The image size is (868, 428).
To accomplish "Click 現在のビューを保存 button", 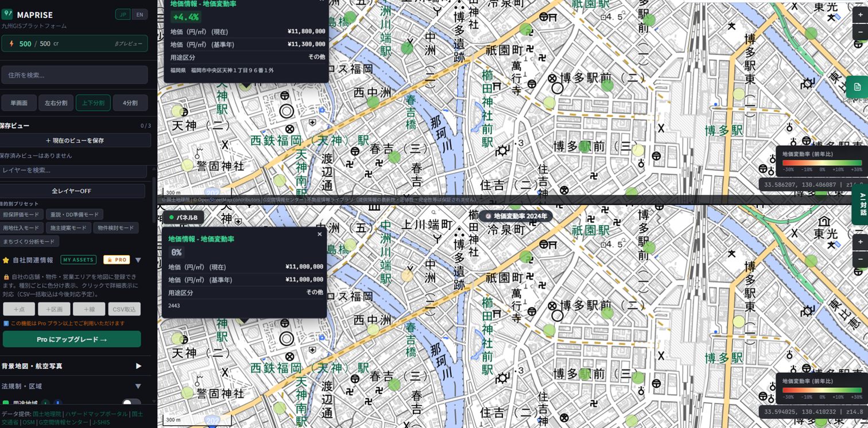I will click(75, 140).
